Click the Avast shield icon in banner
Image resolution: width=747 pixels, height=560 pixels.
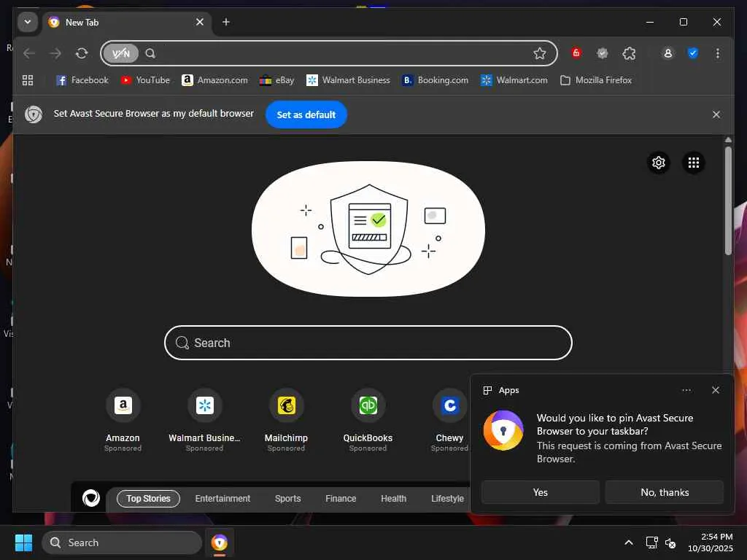34,114
